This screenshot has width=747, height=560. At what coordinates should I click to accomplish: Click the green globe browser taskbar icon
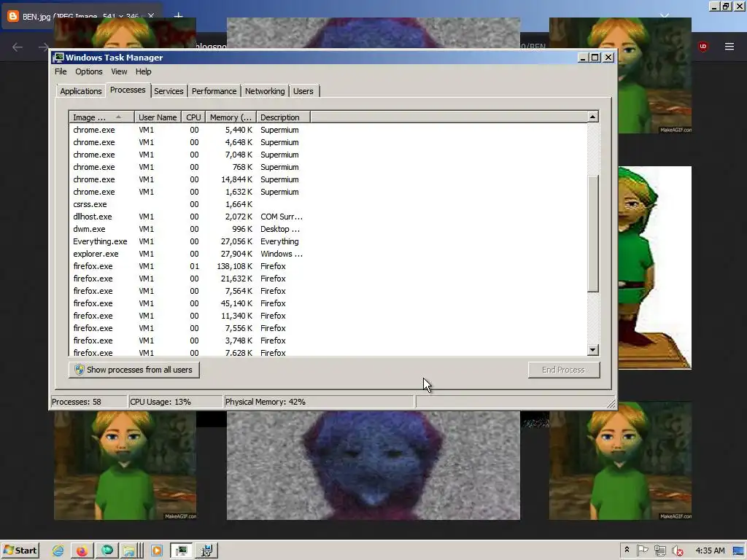tap(107, 551)
